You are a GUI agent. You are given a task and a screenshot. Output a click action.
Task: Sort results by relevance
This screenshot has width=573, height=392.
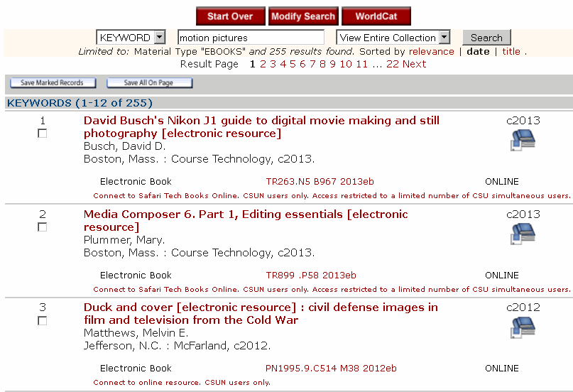pyautogui.click(x=431, y=51)
